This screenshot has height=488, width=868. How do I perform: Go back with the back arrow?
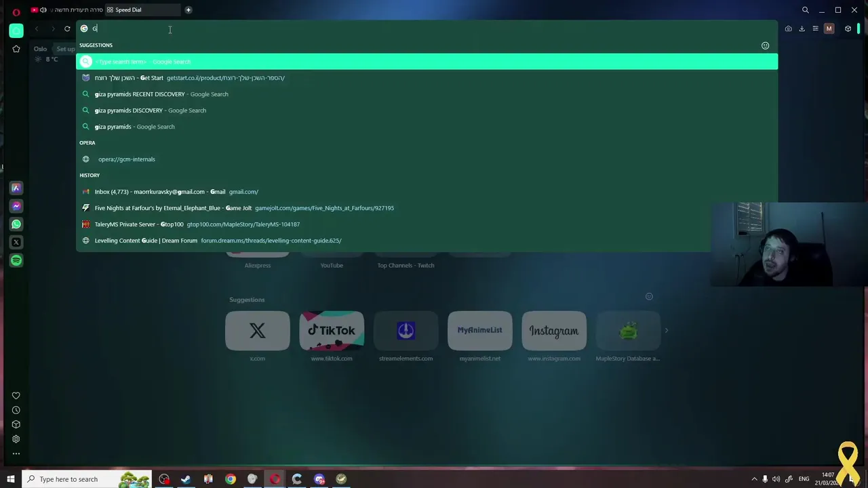pos(37,28)
